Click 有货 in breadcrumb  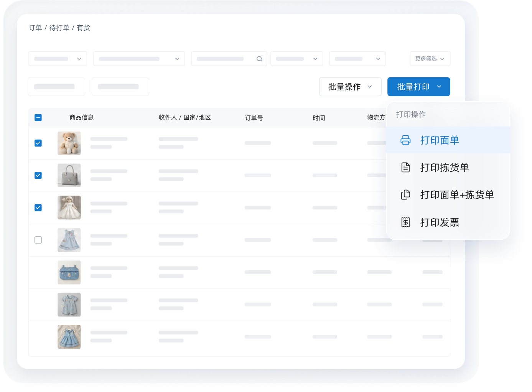click(x=83, y=28)
